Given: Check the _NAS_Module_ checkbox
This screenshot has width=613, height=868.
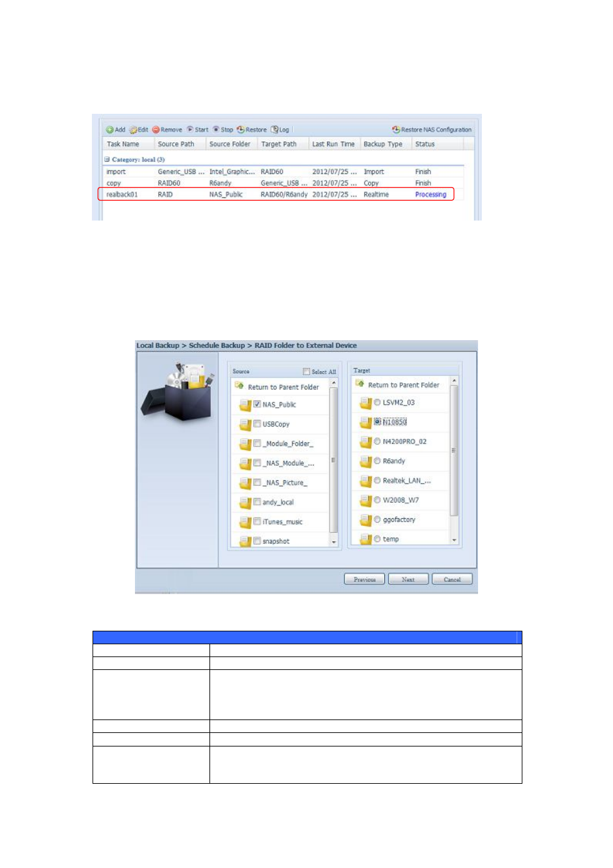Looking at the screenshot, I should pos(257,463).
